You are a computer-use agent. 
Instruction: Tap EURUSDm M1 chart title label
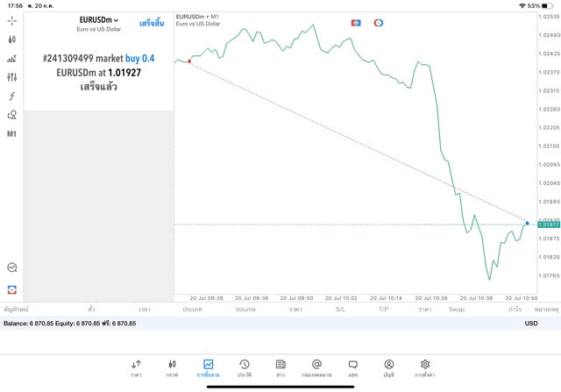click(197, 17)
